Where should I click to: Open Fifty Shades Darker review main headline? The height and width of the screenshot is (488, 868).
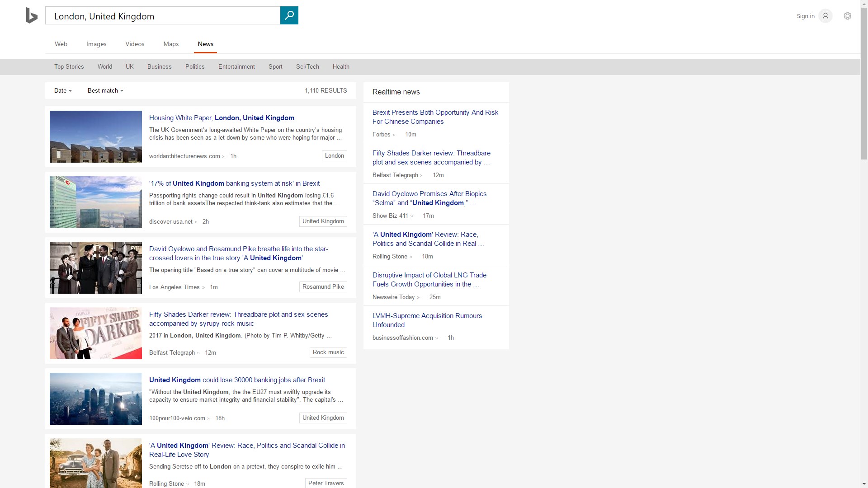(x=239, y=319)
